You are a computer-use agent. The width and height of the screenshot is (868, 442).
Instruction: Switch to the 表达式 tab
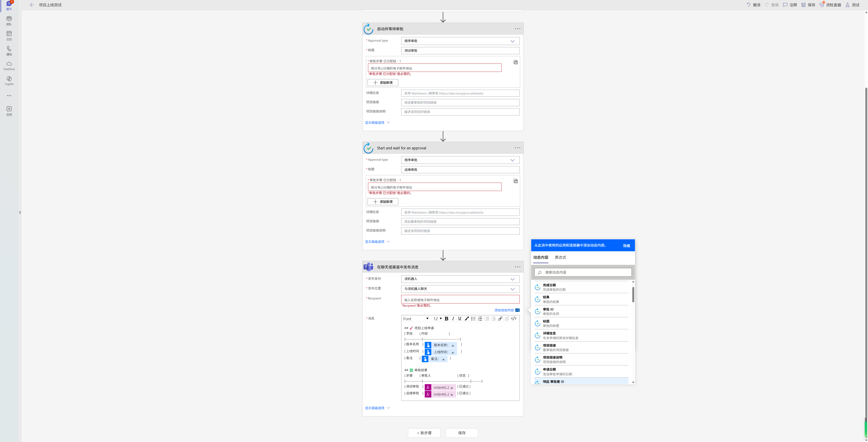[x=560, y=257]
